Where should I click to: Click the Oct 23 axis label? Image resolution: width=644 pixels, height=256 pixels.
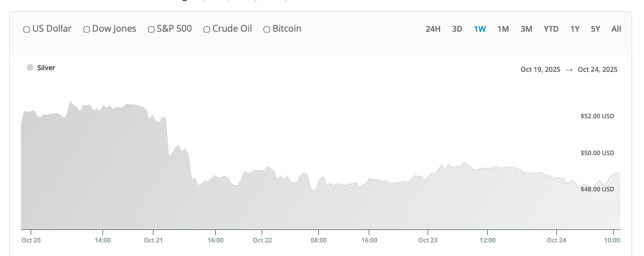pos(428,240)
